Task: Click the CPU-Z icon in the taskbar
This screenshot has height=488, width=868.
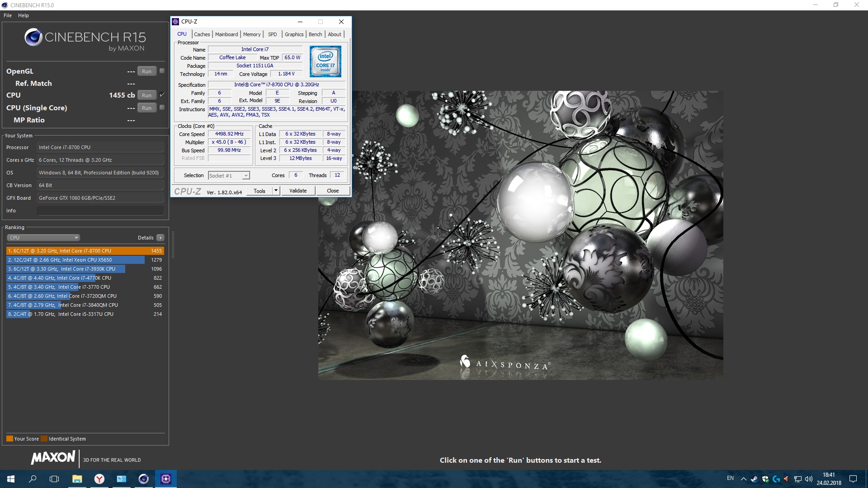Action: click(x=165, y=479)
